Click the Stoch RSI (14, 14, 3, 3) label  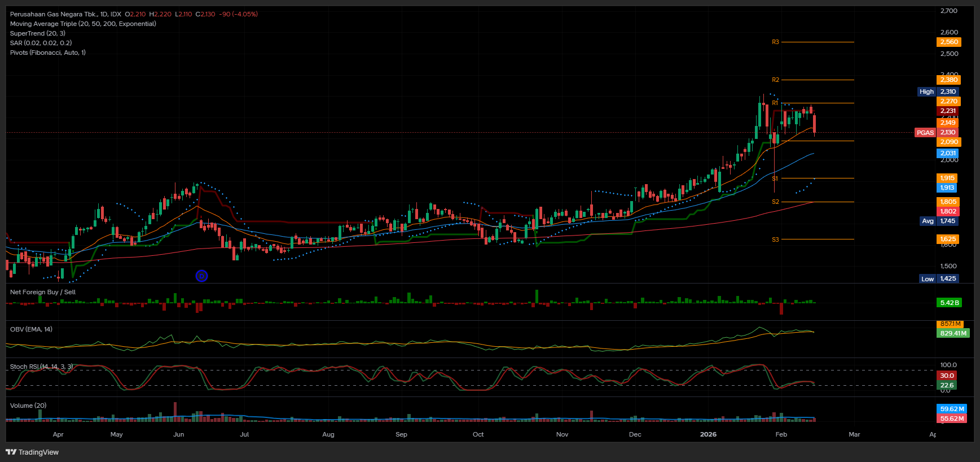pos(41,367)
